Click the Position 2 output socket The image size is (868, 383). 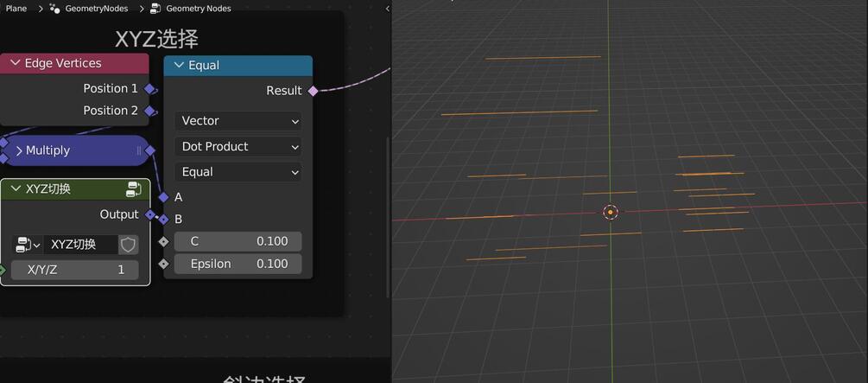149,111
